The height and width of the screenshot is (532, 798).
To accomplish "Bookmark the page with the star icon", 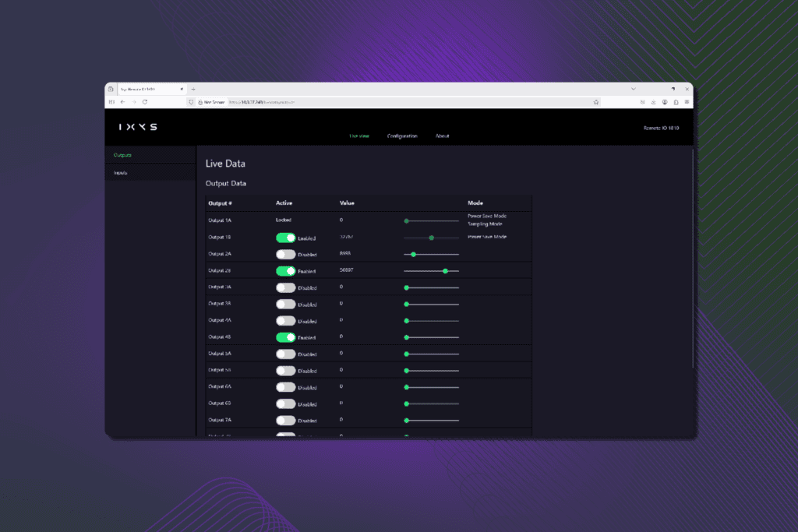I will coord(596,102).
